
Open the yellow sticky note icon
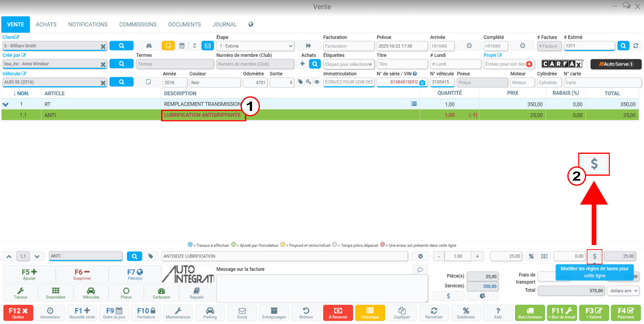(x=168, y=46)
